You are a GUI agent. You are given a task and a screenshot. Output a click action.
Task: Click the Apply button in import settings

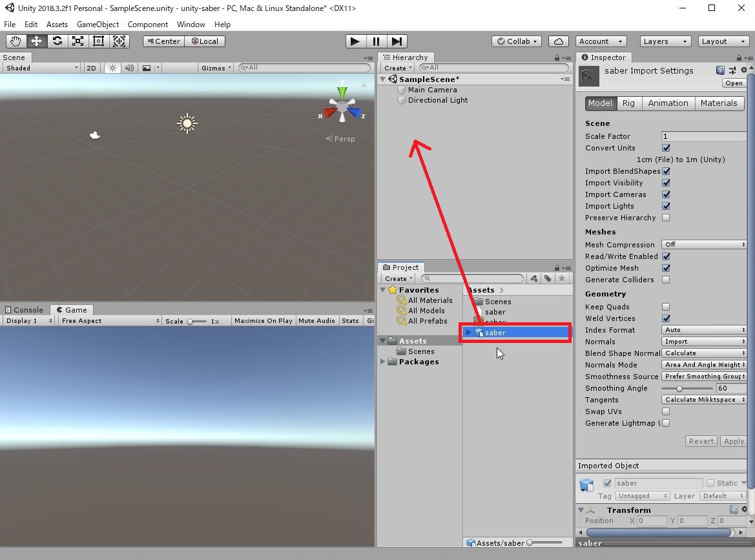pos(733,441)
